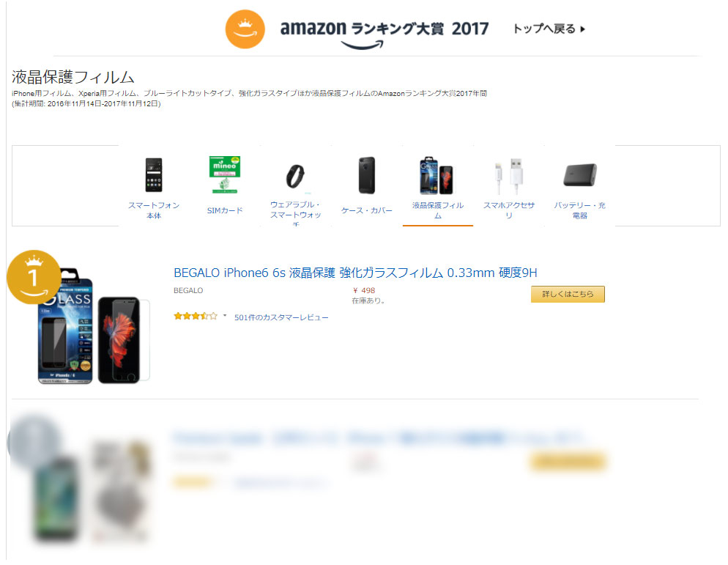Expand the star rating dropdown arrow
Image resolution: width=728 pixels, height=565 pixels.
[225, 316]
